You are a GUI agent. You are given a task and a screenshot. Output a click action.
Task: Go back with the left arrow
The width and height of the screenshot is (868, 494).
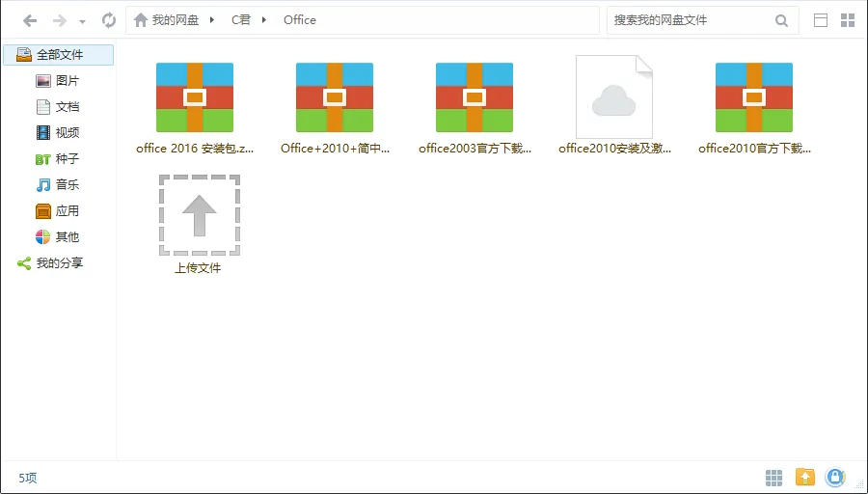pyautogui.click(x=30, y=21)
